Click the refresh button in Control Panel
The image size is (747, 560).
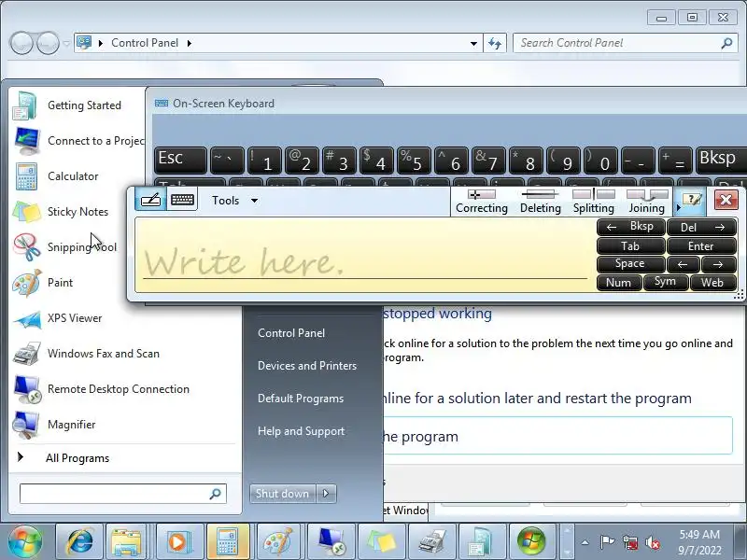(495, 43)
